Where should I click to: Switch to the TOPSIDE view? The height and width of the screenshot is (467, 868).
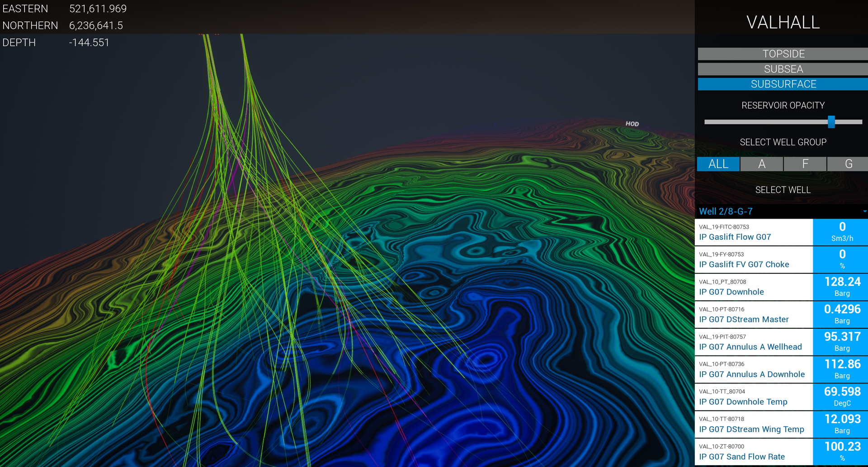coord(783,54)
